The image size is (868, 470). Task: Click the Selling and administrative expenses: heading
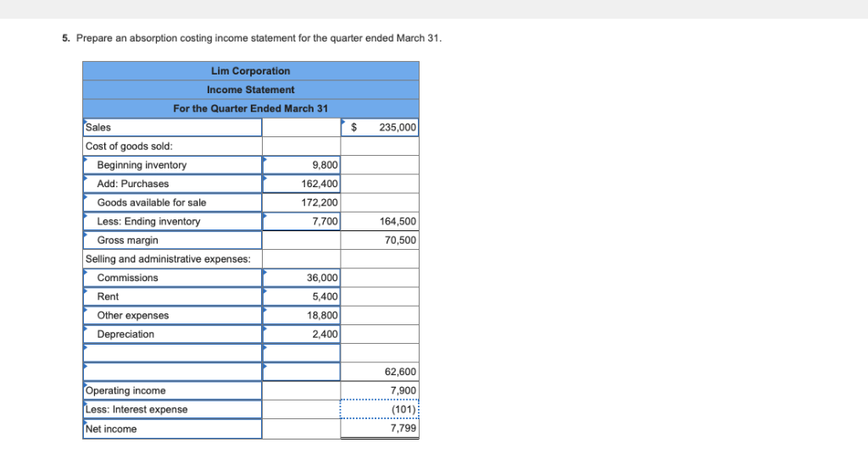168,259
